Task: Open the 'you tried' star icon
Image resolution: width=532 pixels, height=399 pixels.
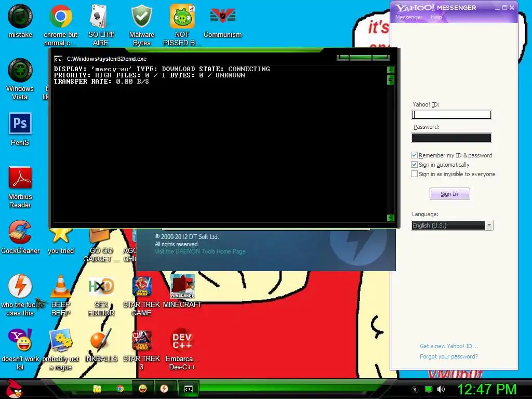Action: (60, 235)
